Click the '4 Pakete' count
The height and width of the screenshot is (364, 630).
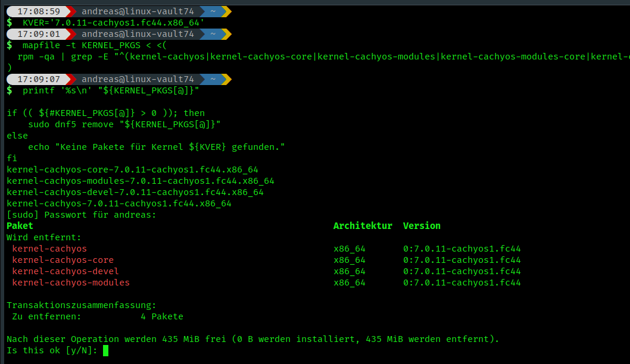pos(162,316)
